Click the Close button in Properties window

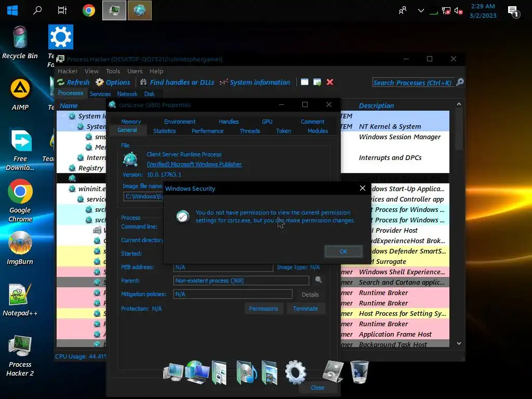point(317,388)
